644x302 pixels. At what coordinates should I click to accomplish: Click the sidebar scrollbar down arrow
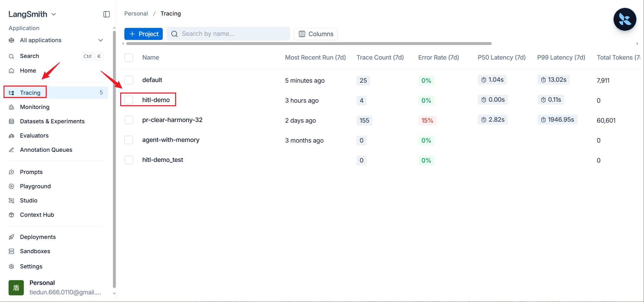114,294
